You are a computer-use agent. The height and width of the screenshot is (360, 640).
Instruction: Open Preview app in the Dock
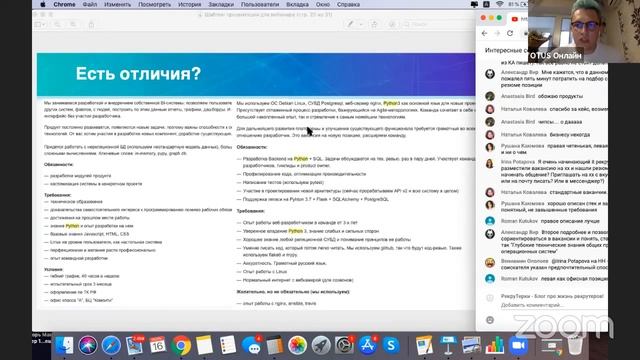(471, 345)
